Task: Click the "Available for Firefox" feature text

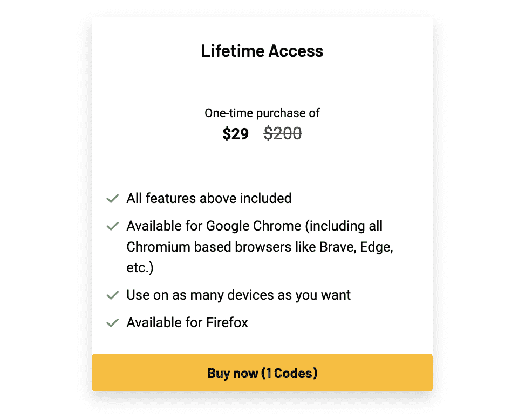Action: click(187, 322)
